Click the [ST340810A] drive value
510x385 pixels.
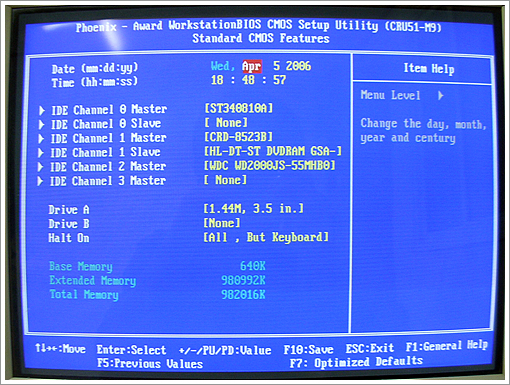[239, 108]
